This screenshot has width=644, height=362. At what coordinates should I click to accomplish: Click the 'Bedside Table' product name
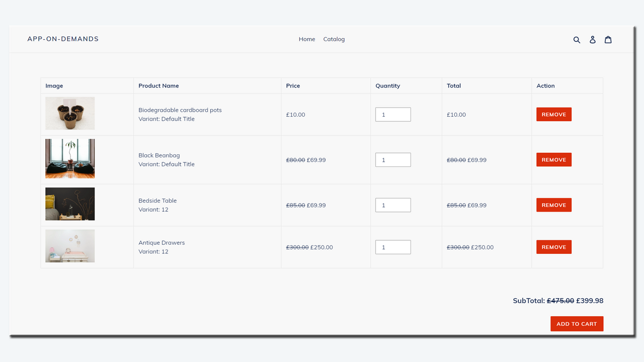point(157,201)
